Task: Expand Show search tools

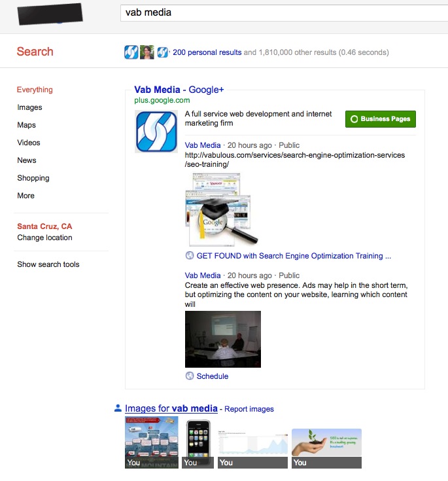Action: click(x=48, y=264)
